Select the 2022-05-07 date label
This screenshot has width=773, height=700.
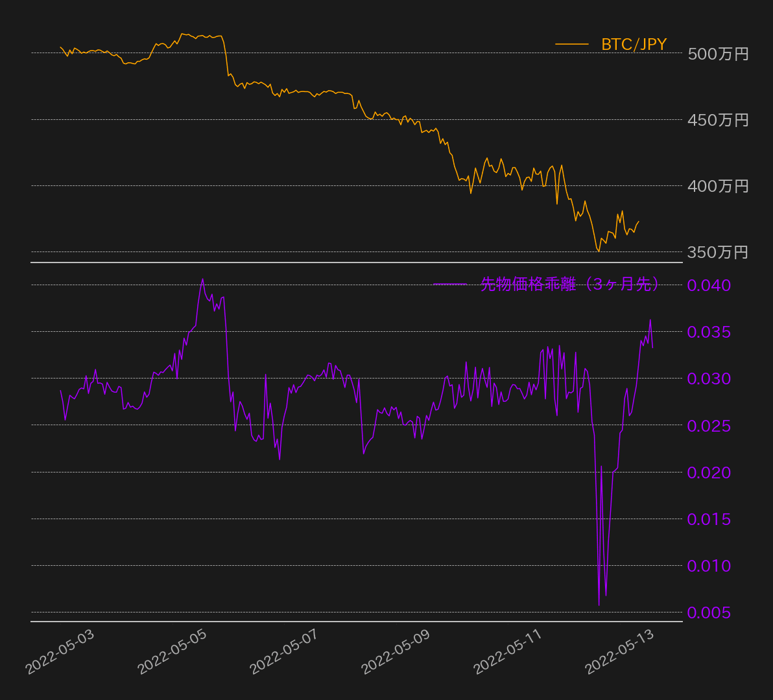pos(285,651)
